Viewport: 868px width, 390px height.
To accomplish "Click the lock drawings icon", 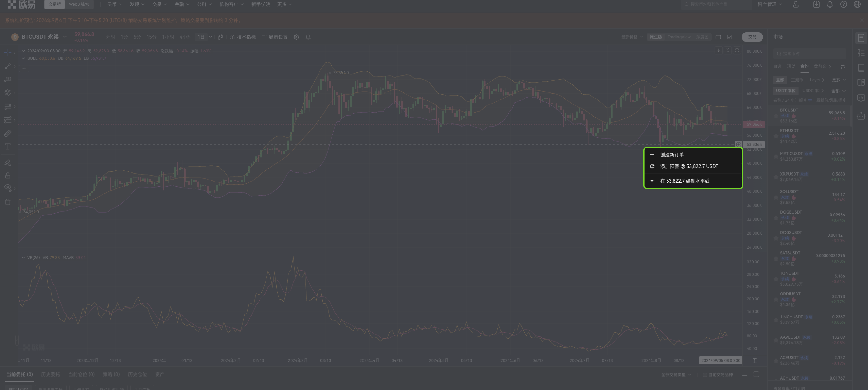I will [x=8, y=175].
